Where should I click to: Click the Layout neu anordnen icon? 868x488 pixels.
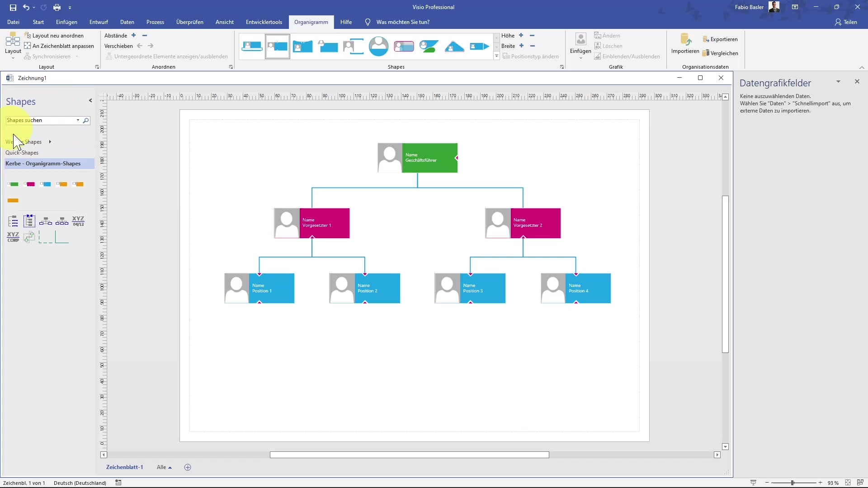(x=28, y=35)
